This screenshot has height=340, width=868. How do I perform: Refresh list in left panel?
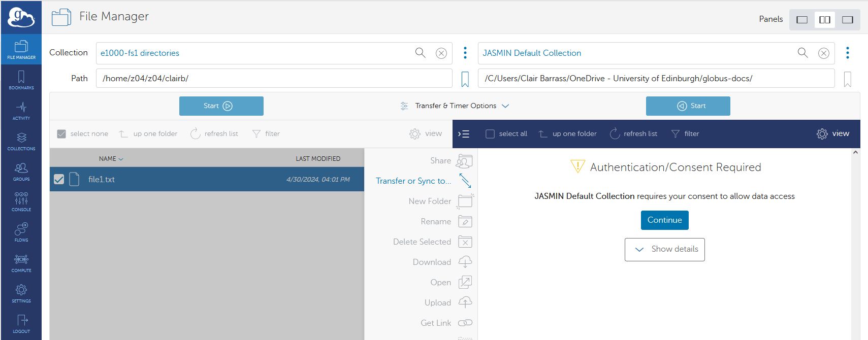[214, 134]
